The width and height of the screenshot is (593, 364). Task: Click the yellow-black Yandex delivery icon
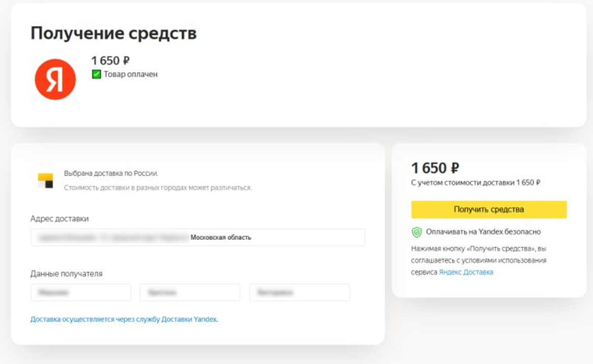point(45,180)
